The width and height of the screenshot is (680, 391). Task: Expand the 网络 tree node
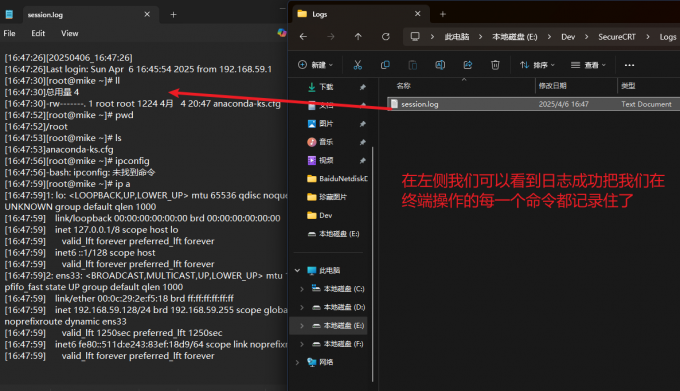(298, 362)
